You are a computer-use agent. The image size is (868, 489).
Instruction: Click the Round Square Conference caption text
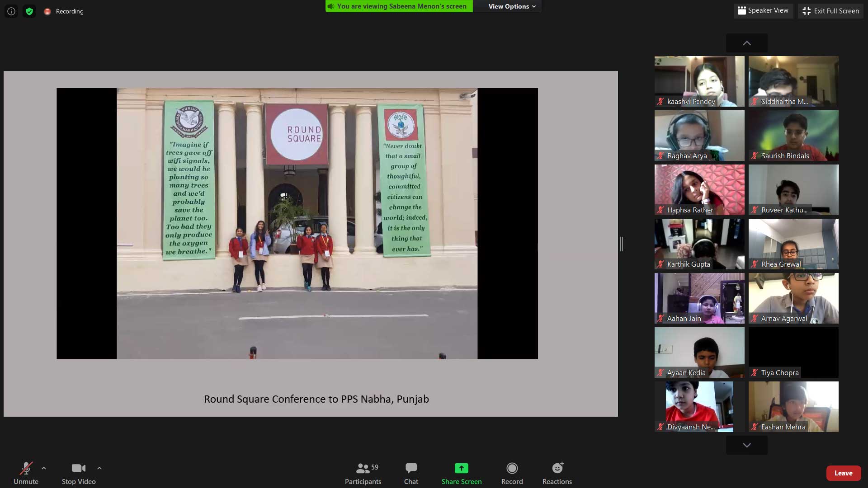316,399
